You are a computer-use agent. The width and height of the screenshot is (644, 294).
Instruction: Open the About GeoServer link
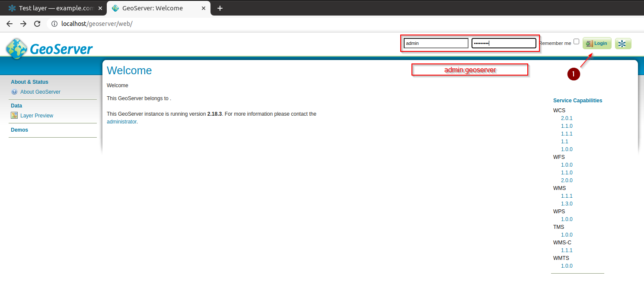point(40,92)
